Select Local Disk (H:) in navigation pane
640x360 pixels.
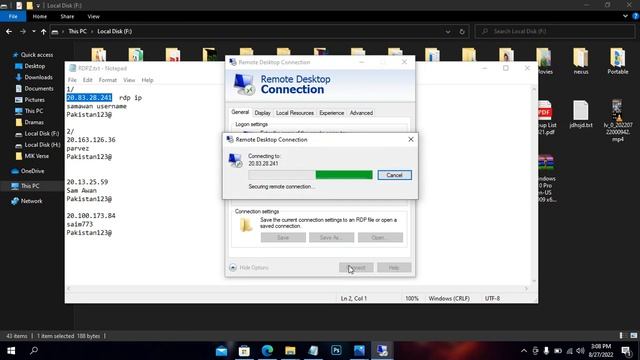[x=38, y=145]
